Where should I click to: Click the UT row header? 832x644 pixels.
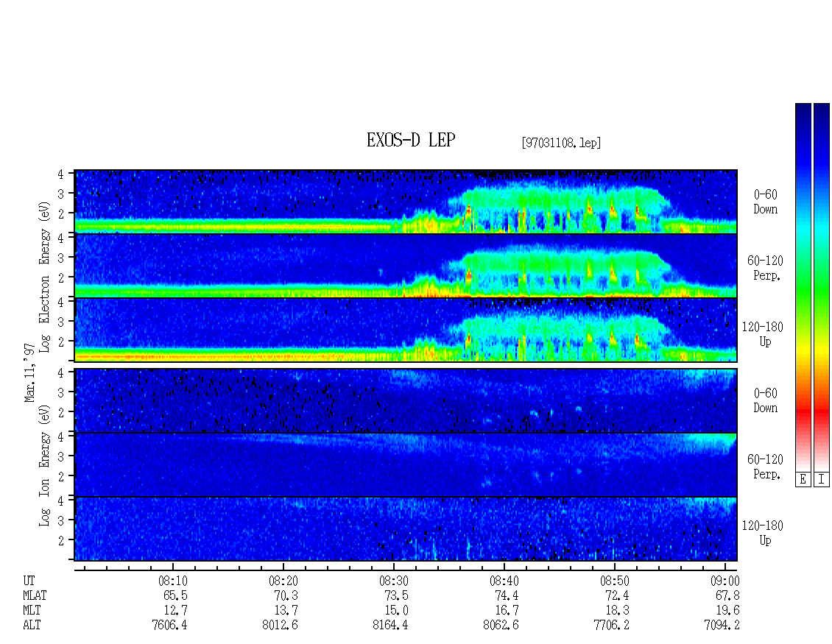click(x=29, y=581)
